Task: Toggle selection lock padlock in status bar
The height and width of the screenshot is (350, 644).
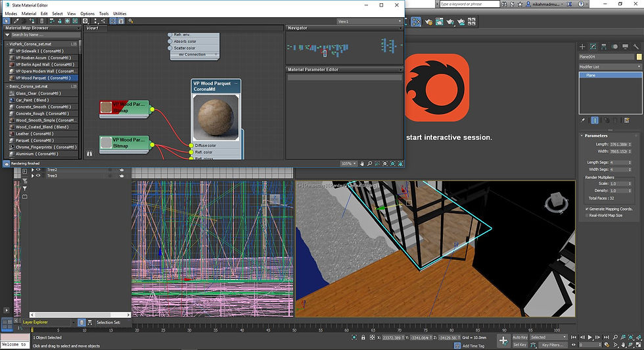Action: pyautogui.click(x=363, y=337)
